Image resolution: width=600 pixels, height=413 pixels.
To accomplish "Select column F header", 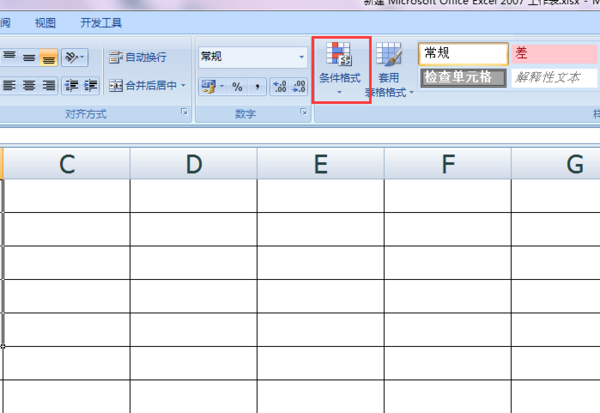I will [x=448, y=164].
